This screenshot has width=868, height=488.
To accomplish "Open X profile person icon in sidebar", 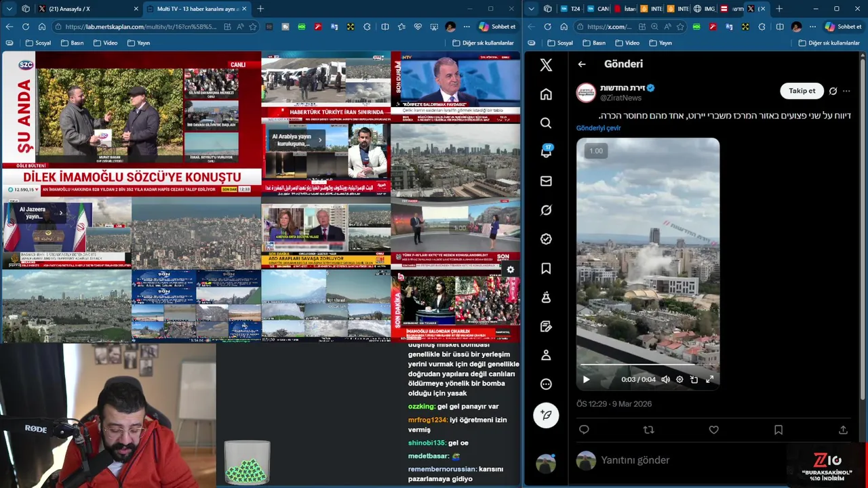I will tap(546, 355).
